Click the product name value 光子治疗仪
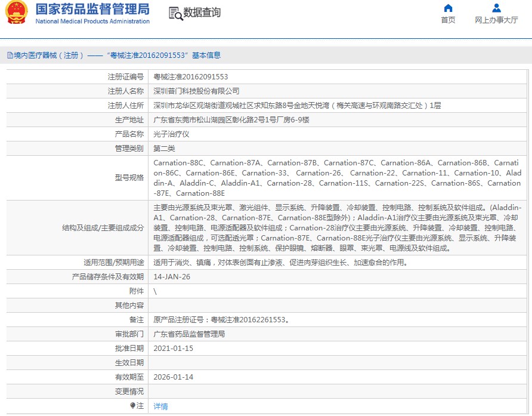The height and width of the screenshot is (416, 532). coord(171,134)
